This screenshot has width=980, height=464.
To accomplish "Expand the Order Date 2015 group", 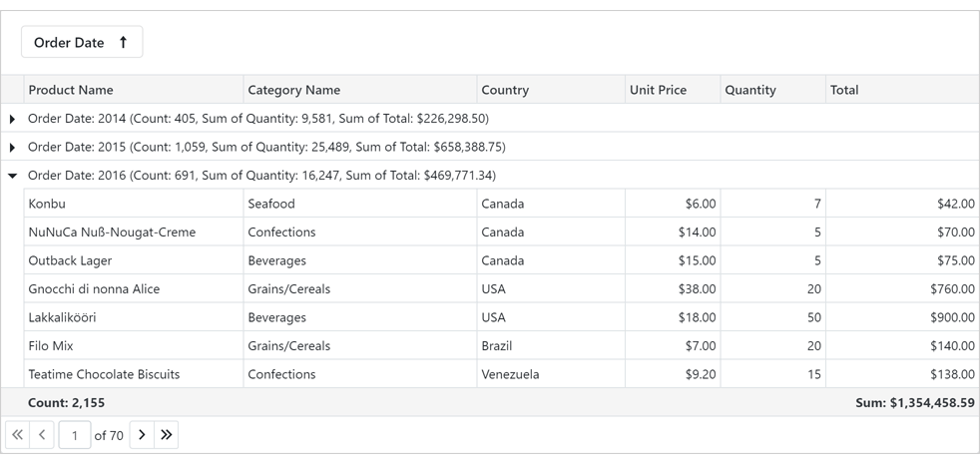I will [x=12, y=147].
